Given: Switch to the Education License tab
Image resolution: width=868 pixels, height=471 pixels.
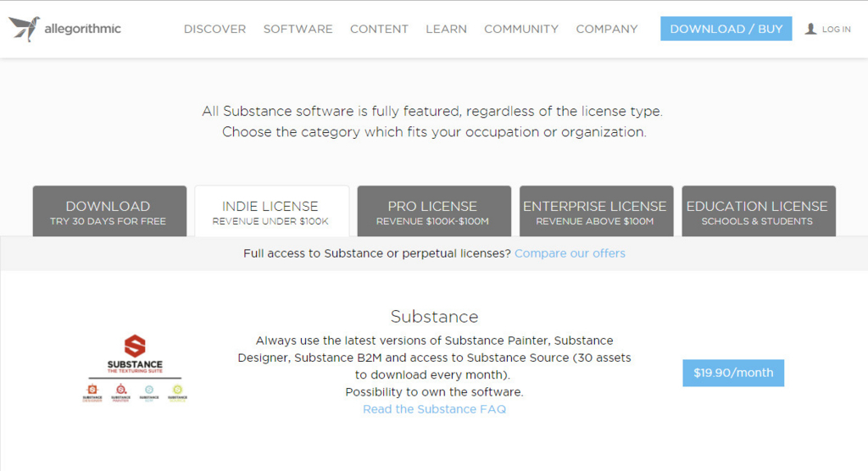Looking at the screenshot, I should tap(759, 212).
